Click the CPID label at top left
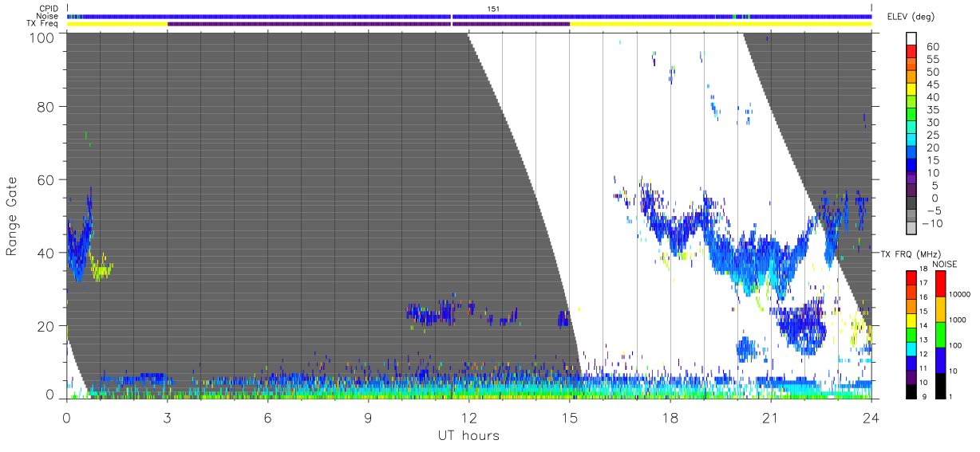The height and width of the screenshot is (452, 980). pos(49,8)
